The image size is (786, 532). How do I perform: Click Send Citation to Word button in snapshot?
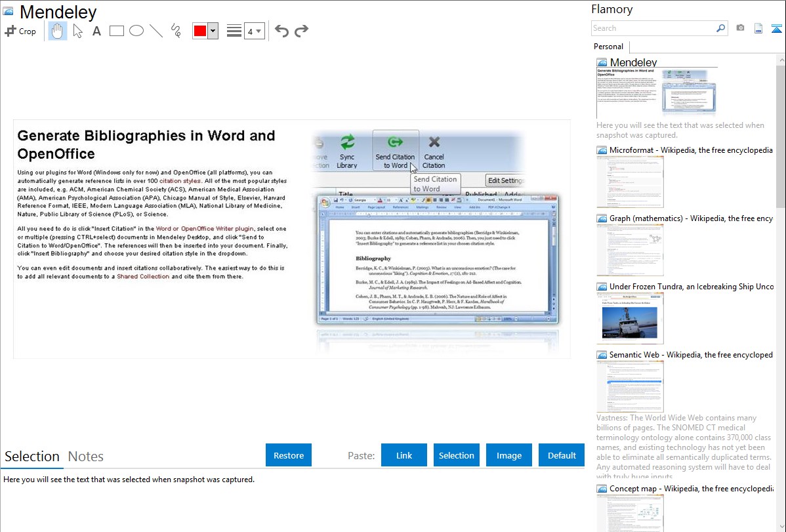[x=396, y=150]
